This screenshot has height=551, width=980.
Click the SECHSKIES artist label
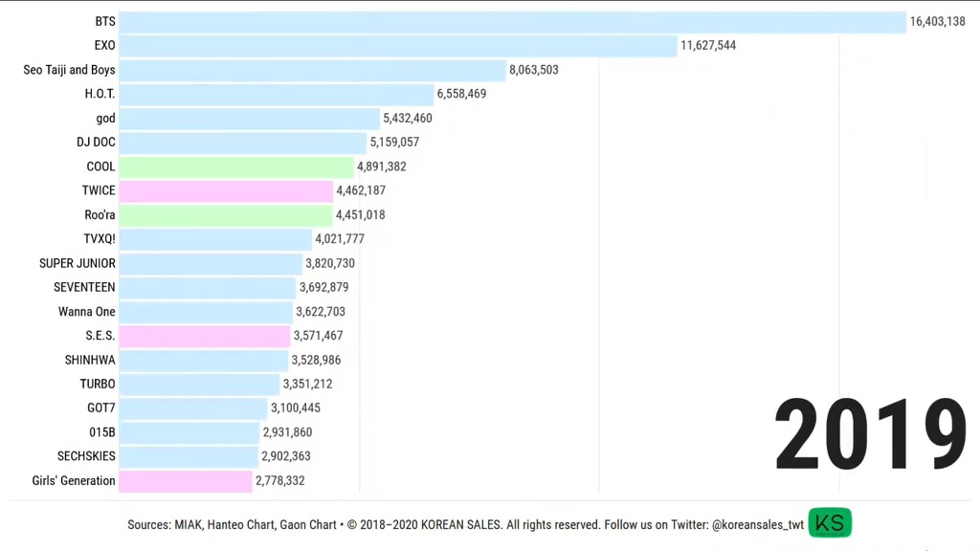pos(86,456)
